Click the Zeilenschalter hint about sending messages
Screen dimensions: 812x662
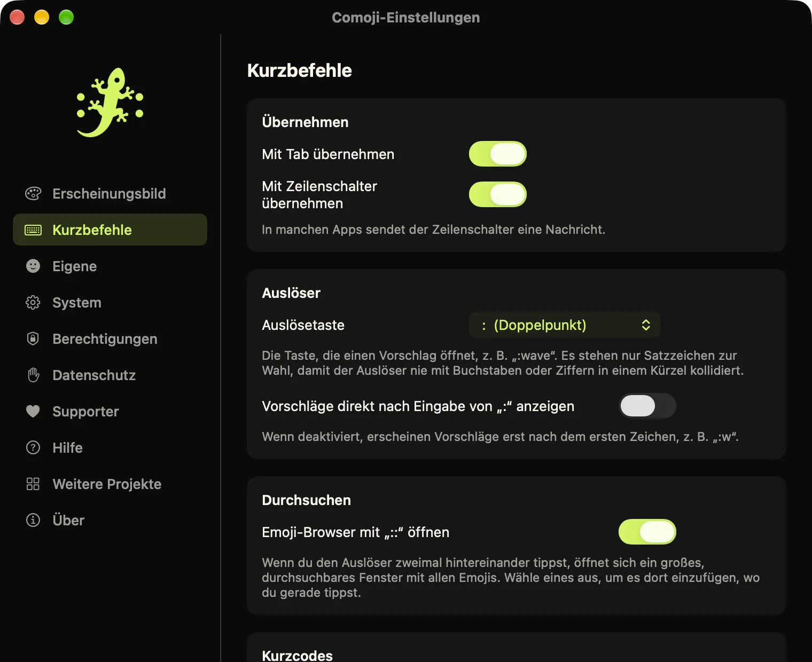pyautogui.click(x=433, y=230)
